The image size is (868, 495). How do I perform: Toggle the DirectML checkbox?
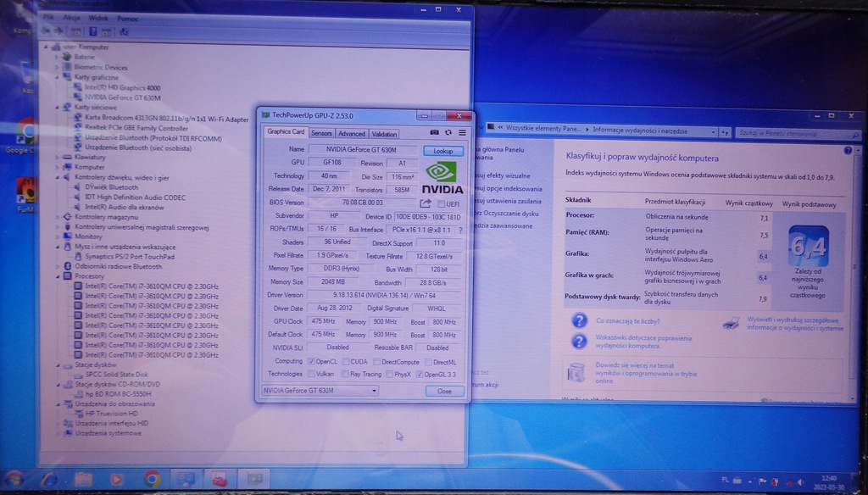(x=428, y=362)
